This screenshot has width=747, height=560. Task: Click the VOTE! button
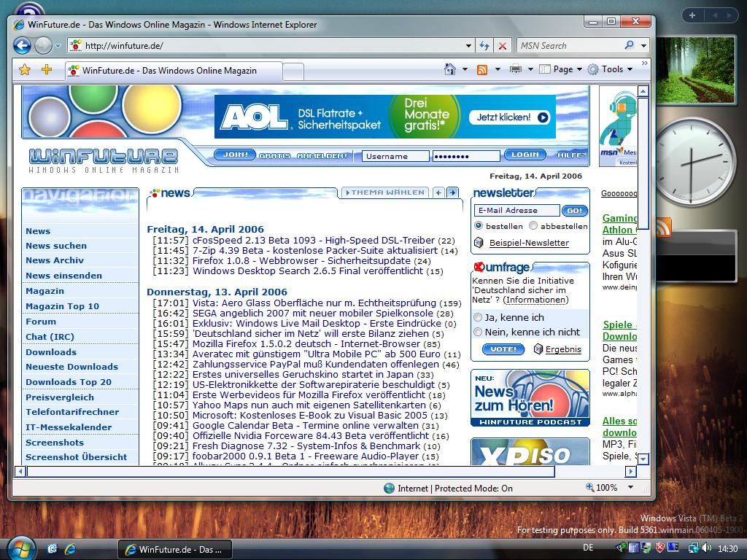pos(503,349)
